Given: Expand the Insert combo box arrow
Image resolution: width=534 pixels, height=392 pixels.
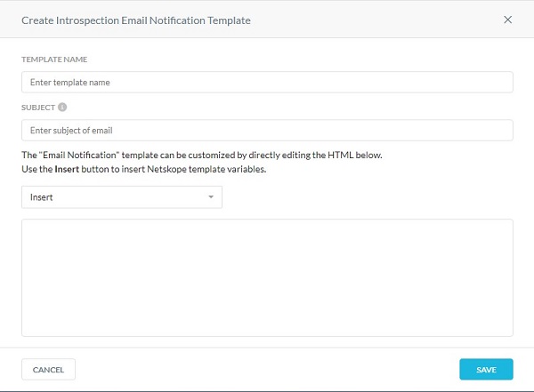Looking at the screenshot, I should [211, 197].
